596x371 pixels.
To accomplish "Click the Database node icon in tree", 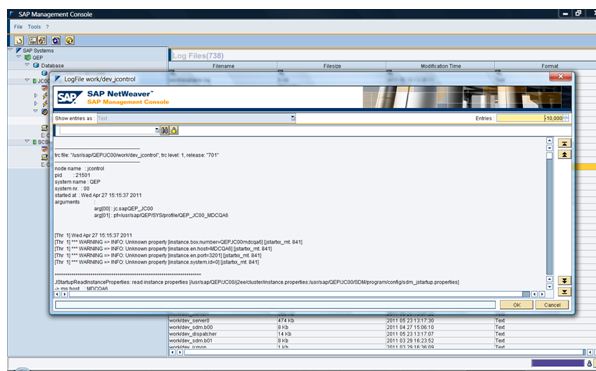I will 36,65.
